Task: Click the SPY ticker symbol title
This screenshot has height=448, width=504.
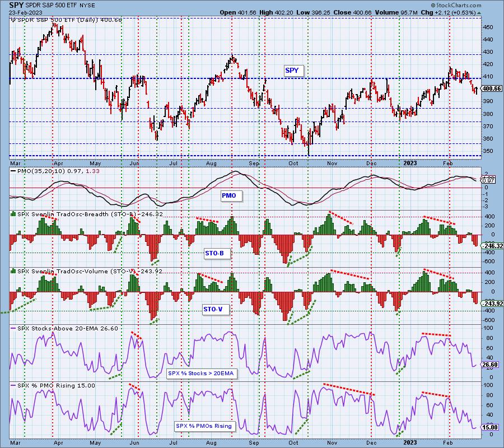Action: point(16,5)
